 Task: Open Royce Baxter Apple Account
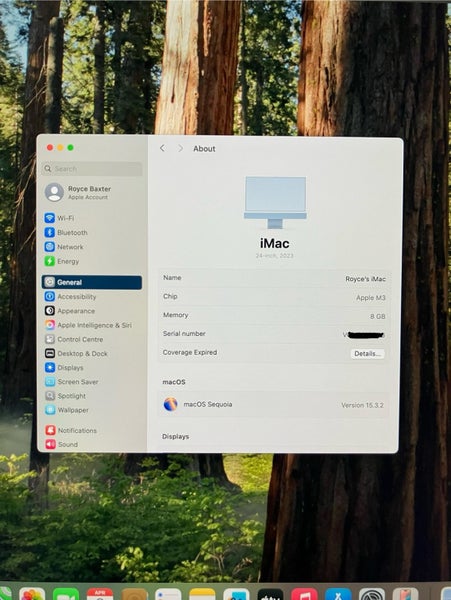78,192
